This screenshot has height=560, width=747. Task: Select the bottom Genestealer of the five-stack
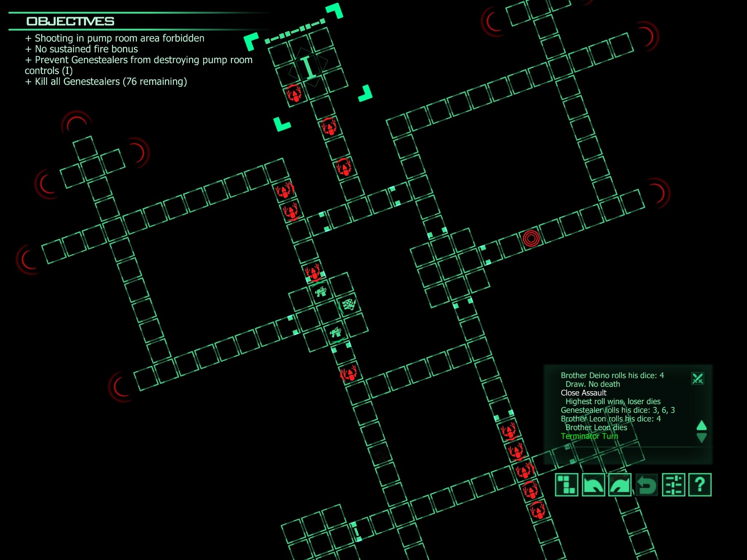coord(538,511)
